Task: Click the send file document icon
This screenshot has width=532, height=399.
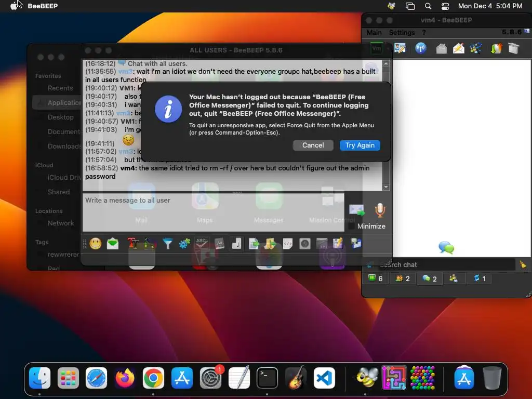Action: 254,243
